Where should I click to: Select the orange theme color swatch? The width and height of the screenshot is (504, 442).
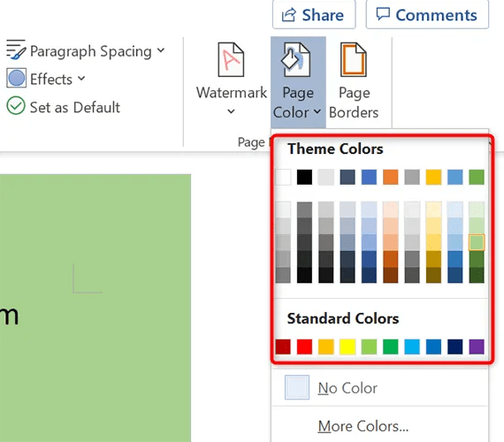click(391, 177)
